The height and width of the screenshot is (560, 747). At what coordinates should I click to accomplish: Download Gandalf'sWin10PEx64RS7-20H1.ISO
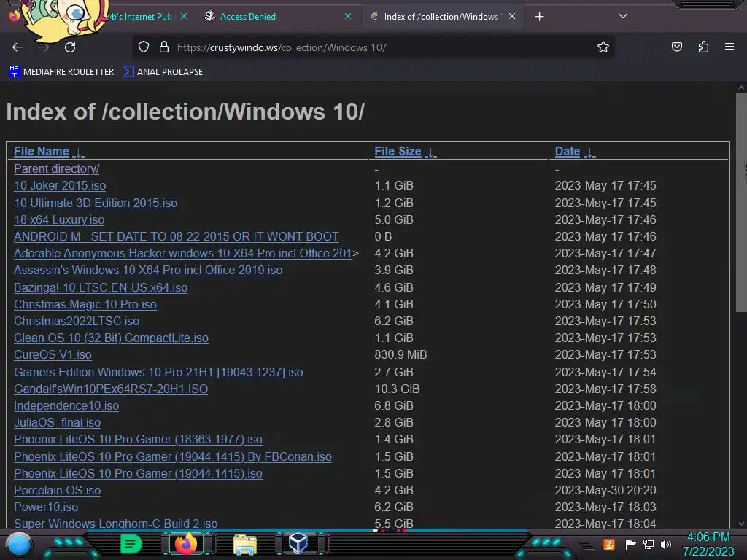111,389
